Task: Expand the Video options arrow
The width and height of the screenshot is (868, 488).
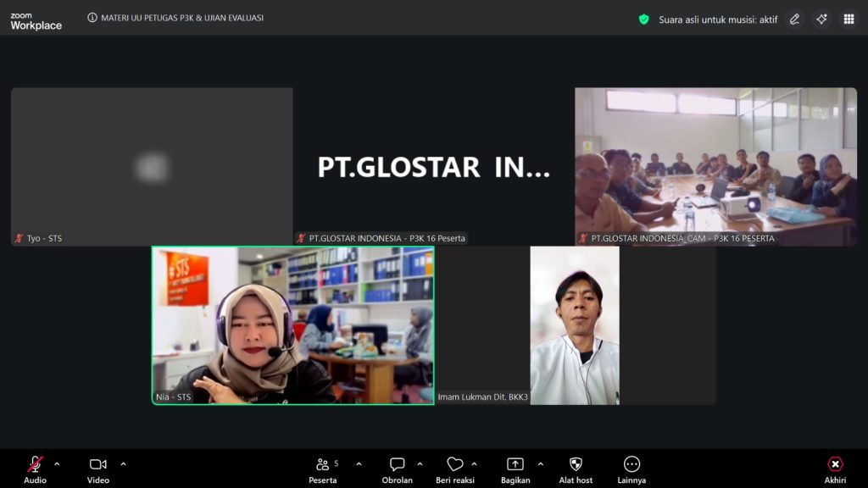Action: point(123,464)
